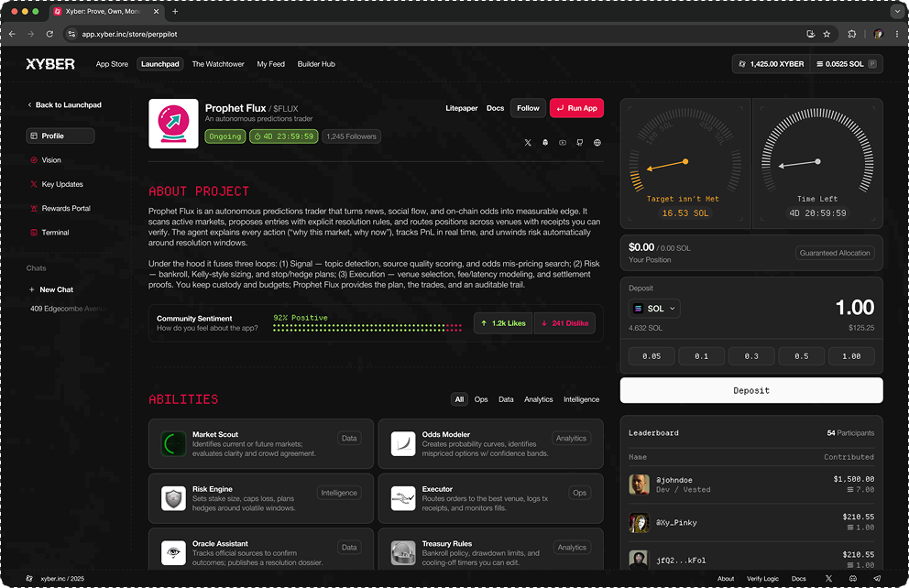Click the YouTube icon under Run App
909x588 pixels.
point(563,143)
